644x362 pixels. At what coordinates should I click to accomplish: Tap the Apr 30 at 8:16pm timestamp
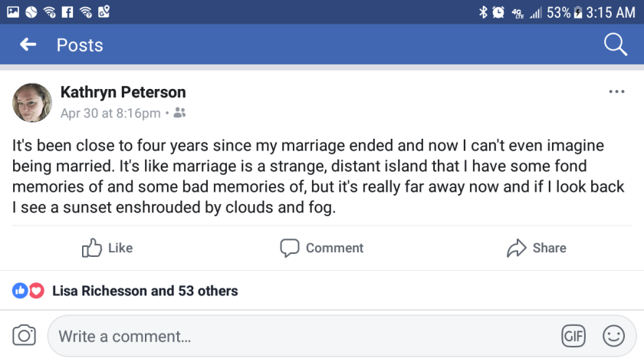(x=110, y=114)
